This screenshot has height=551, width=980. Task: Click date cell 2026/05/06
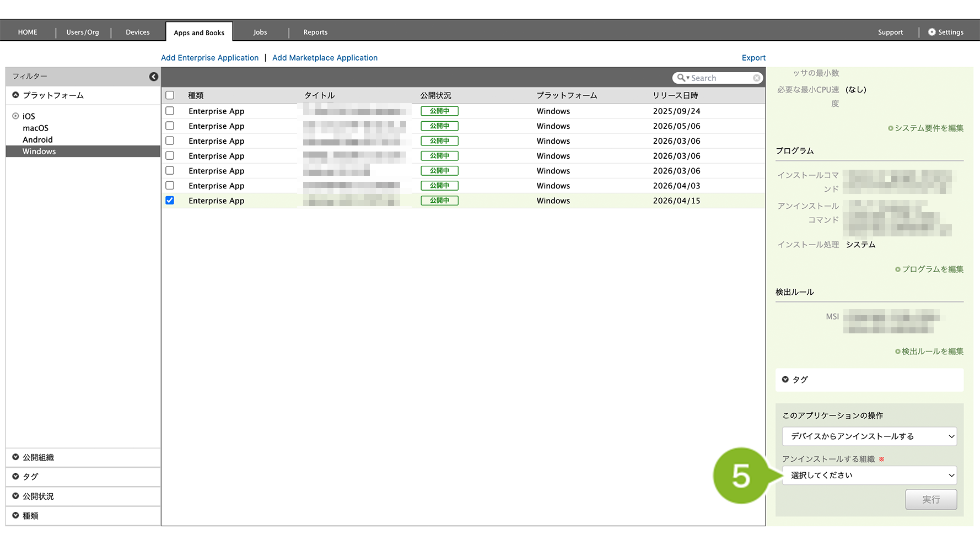[x=676, y=126]
